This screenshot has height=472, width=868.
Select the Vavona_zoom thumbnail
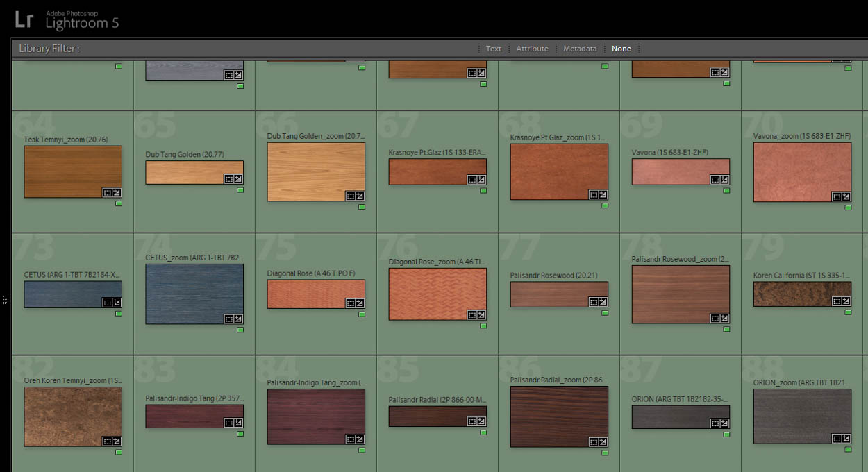point(802,171)
